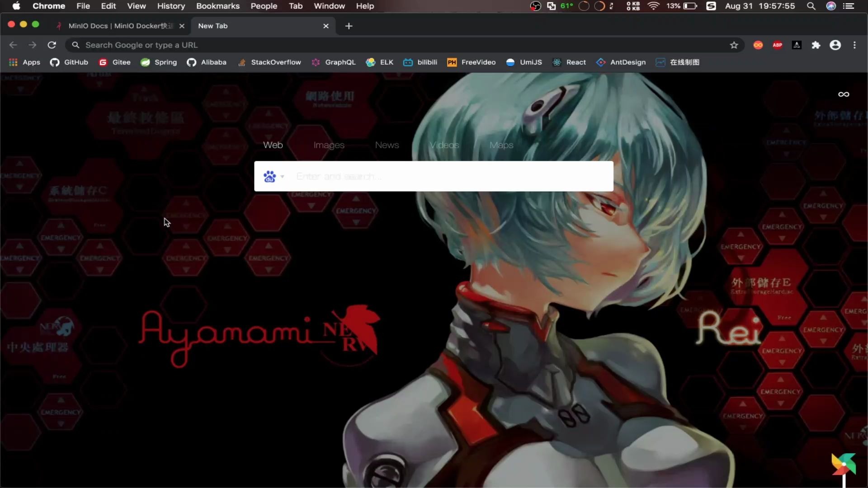
Task: Click the Gitee bookmarks icon
Action: click(104, 62)
